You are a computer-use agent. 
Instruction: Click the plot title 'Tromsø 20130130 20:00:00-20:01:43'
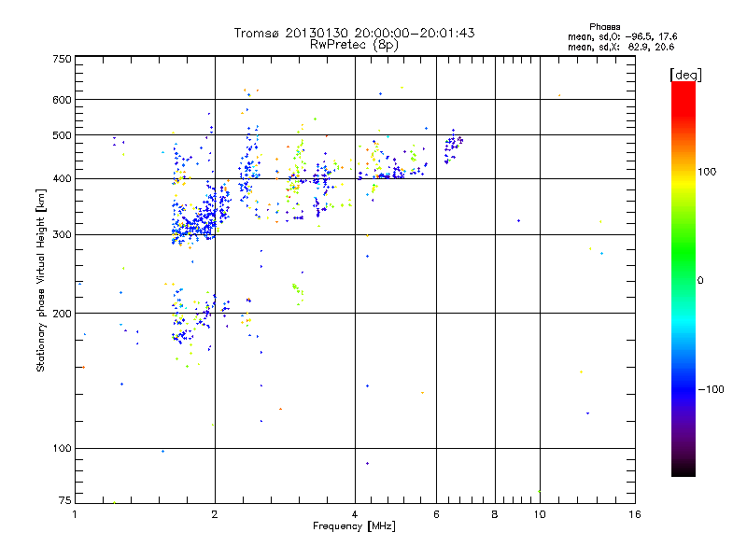(354, 33)
